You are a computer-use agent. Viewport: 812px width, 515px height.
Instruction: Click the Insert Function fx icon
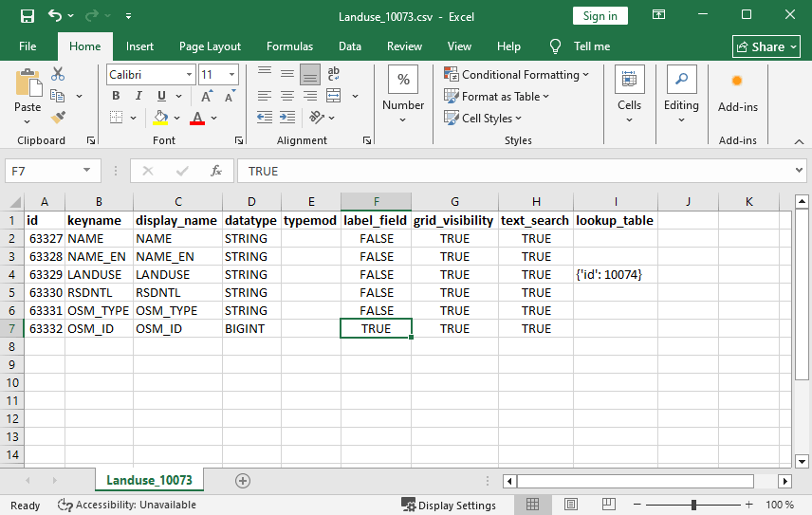tap(216, 171)
